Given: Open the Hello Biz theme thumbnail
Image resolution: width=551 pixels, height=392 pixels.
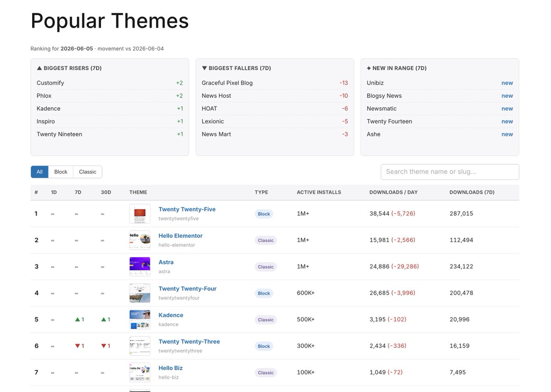Looking at the screenshot, I should (140, 373).
